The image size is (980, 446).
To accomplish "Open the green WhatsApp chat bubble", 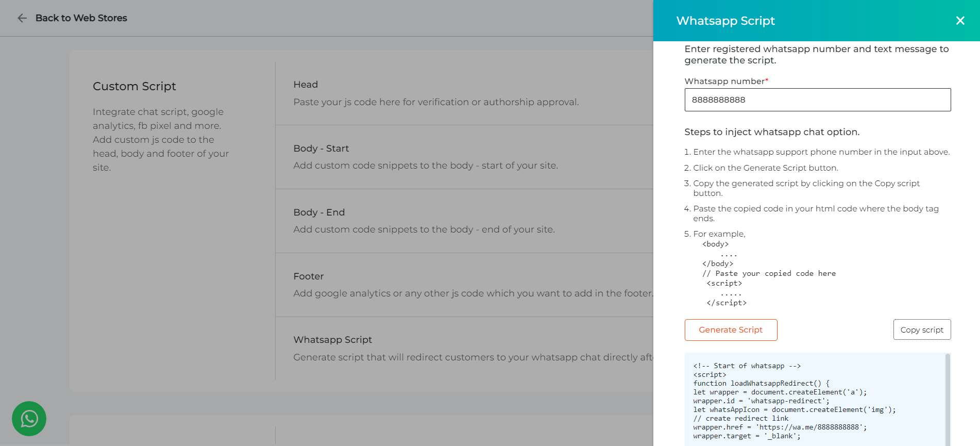I will click(29, 419).
